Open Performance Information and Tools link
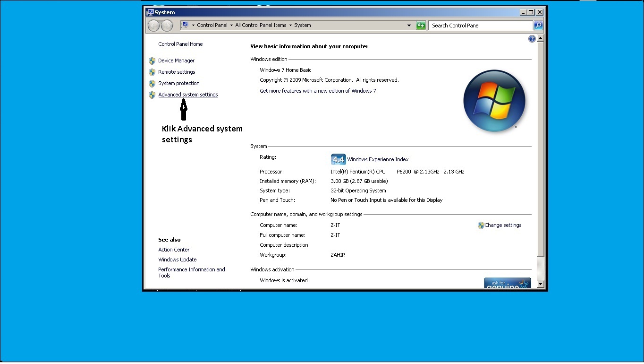 click(192, 272)
